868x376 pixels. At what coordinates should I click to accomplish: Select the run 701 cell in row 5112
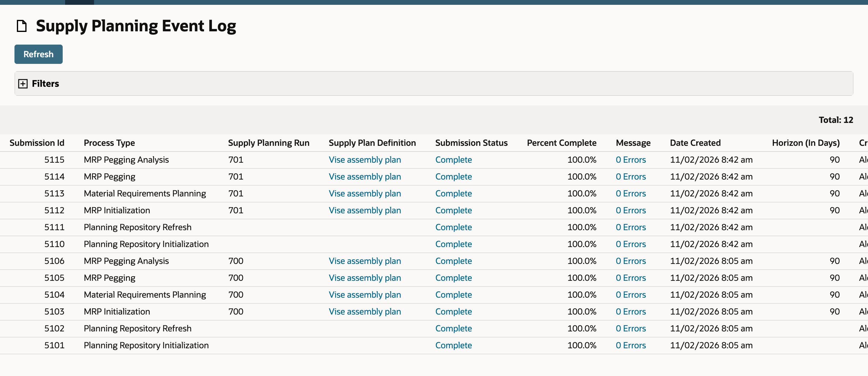point(235,210)
